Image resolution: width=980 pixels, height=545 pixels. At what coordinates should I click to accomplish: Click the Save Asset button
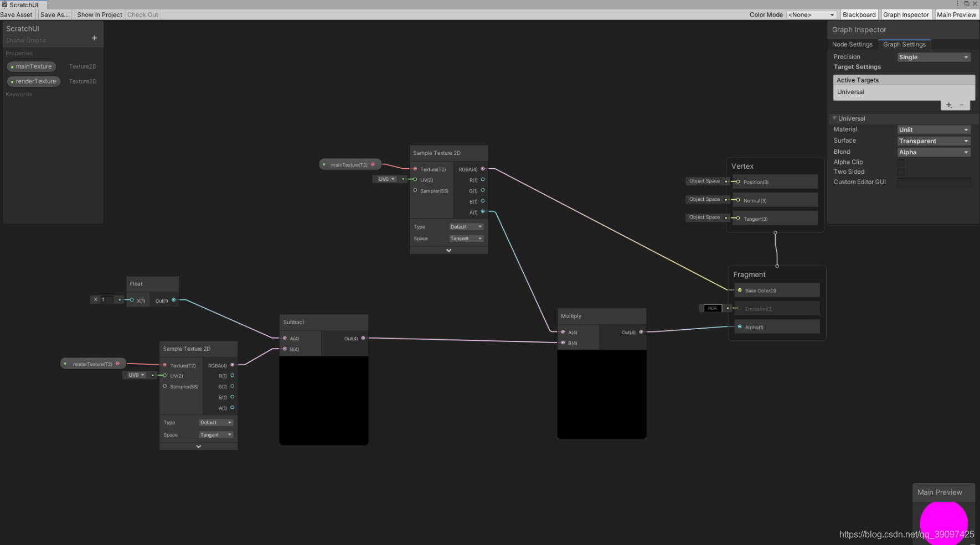click(x=17, y=14)
